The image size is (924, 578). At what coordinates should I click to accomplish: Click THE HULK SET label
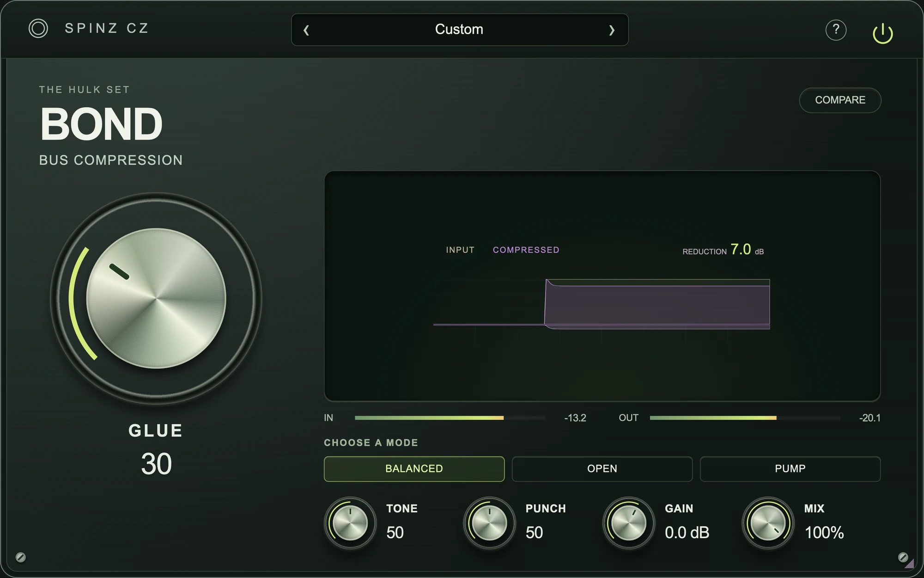(84, 89)
